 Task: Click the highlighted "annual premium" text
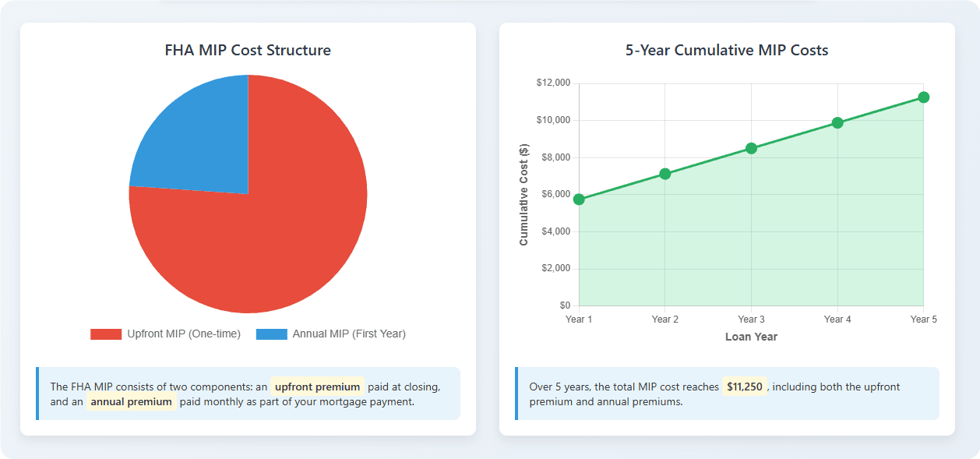click(131, 402)
